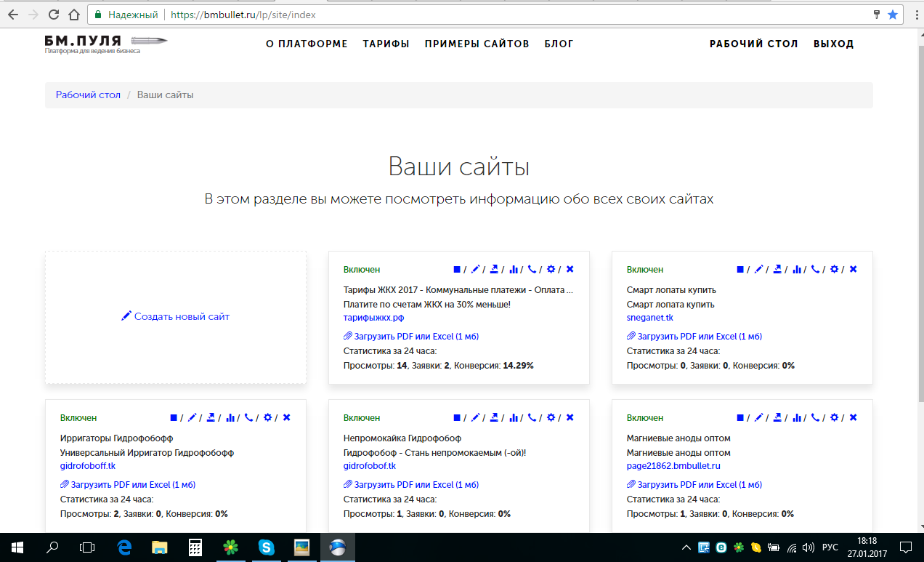Screen dimensions: 924x562
Task: Click export icon on Смарт лопаты купить card
Action: (778, 270)
